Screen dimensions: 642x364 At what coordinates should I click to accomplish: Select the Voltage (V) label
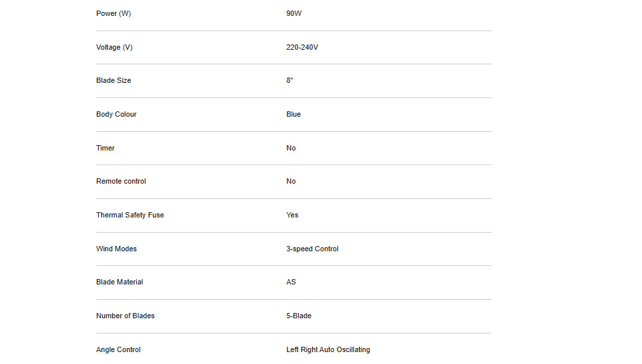pyautogui.click(x=114, y=48)
